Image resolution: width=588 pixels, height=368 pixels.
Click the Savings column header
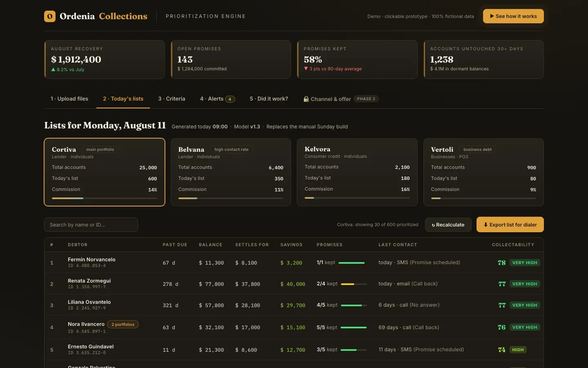[291, 245]
